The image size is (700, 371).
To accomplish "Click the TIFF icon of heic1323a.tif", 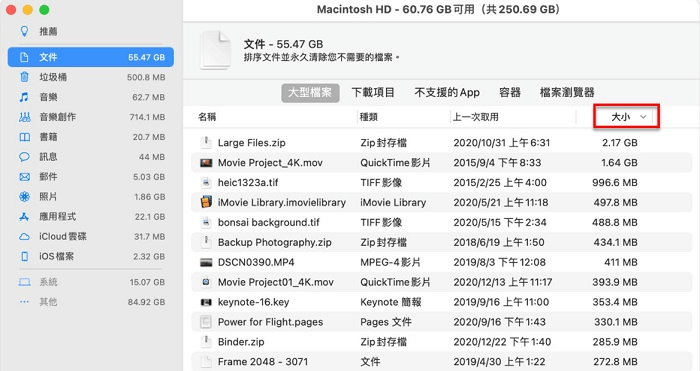I will [206, 182].
